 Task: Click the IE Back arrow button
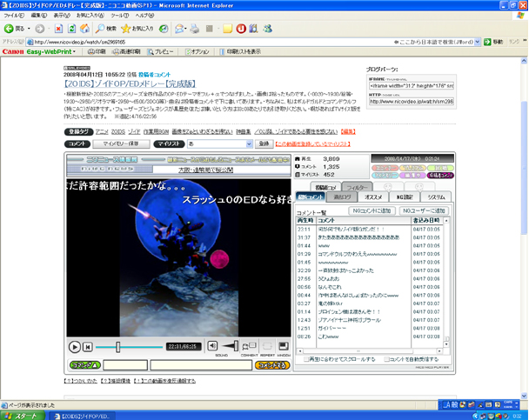(9, 29)
